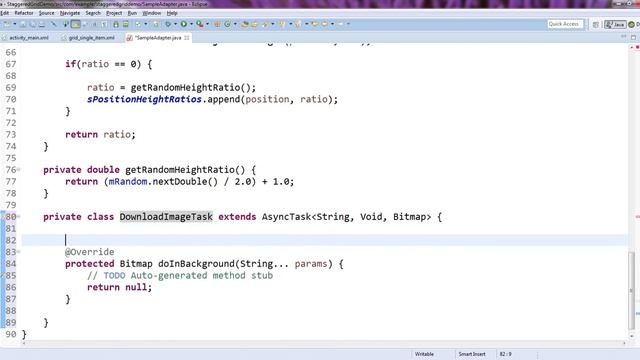The width and height of the screenshot is (640, 360).
Task: Open the Run button's dropdown arrow
Action: pos(191,24)
